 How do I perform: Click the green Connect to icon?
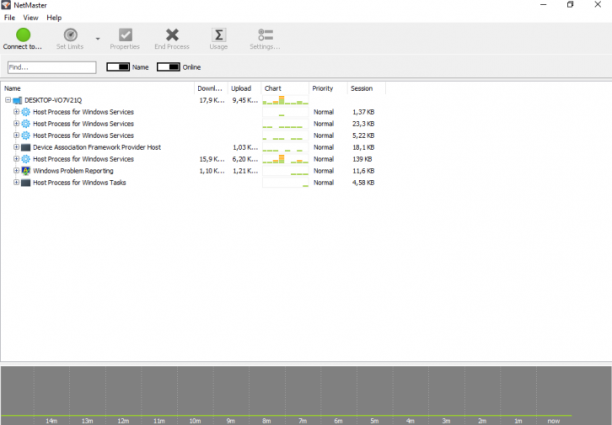[x=23, y=35]
